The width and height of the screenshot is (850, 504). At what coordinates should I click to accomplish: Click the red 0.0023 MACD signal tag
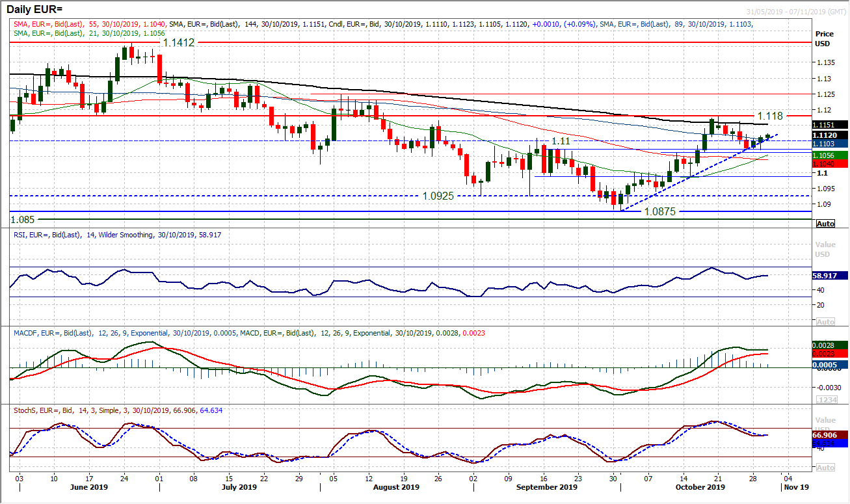[831, 352]
